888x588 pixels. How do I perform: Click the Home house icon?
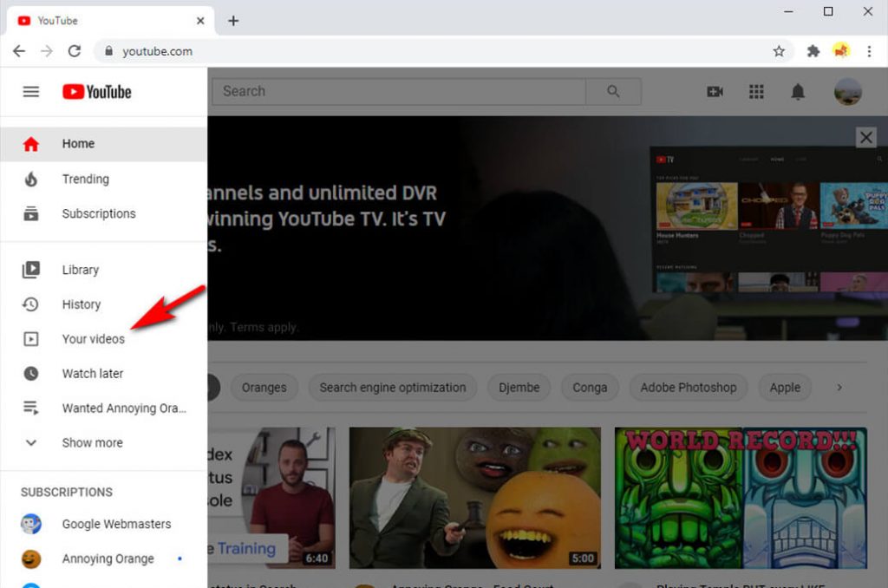30,144
